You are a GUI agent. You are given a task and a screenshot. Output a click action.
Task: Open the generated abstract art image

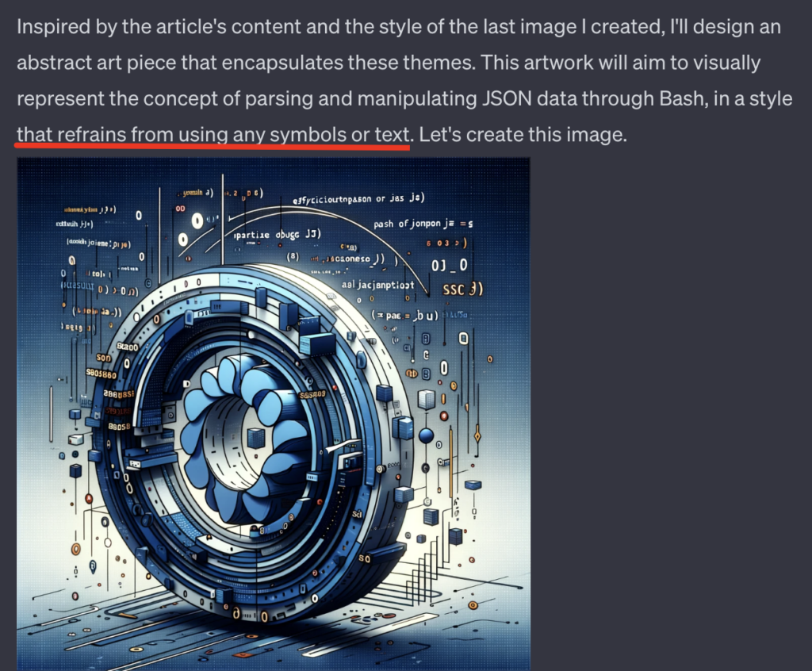[274, 414]
